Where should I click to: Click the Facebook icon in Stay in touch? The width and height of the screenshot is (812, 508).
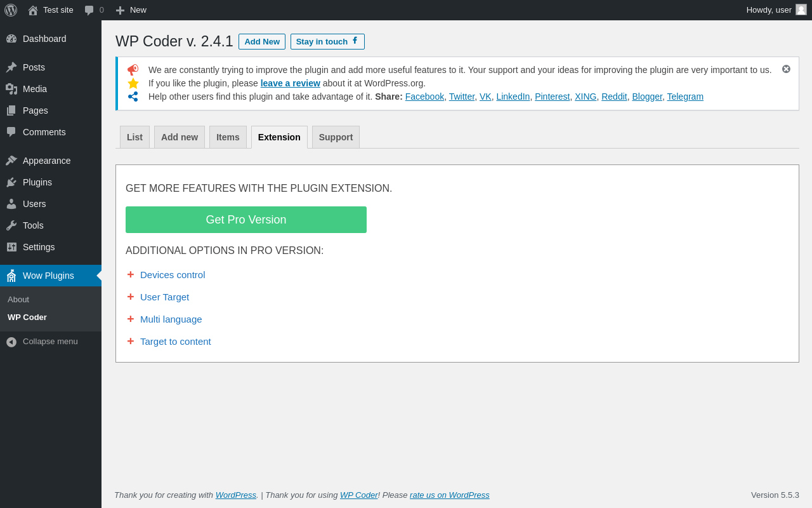point(355,41)
